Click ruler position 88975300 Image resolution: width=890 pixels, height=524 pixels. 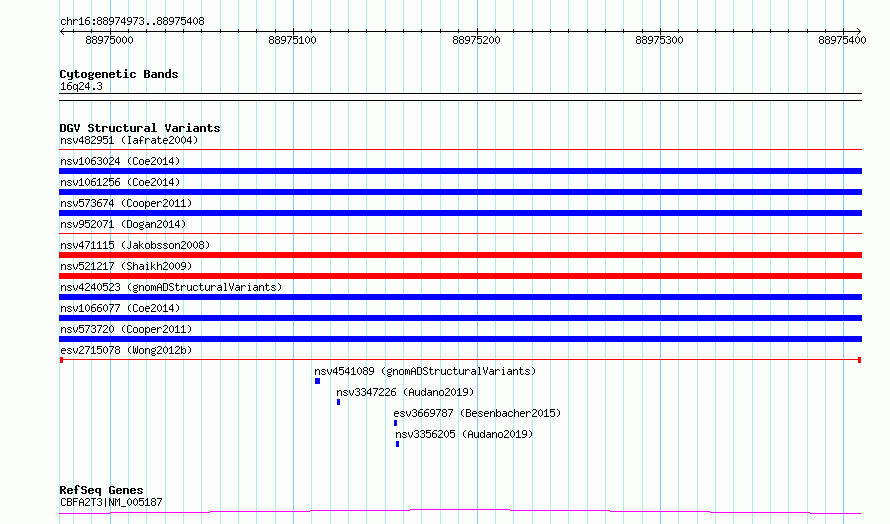(x=660, y=40)
